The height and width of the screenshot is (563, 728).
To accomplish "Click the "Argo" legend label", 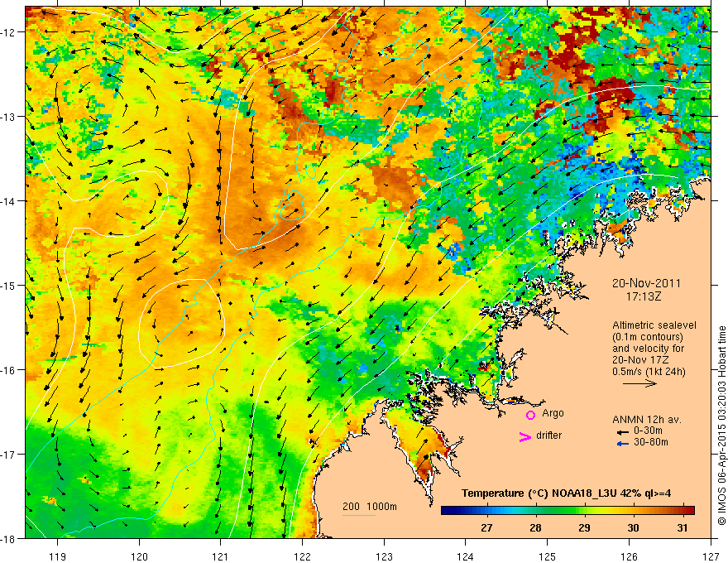I will pyautogui.click(x=553, y=413).
